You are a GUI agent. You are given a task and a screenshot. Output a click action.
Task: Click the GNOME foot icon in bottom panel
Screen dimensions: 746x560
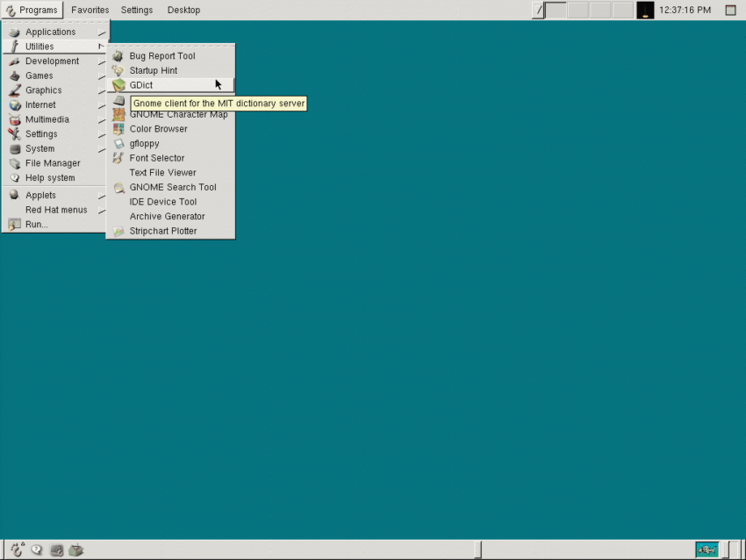pos(18,550)
